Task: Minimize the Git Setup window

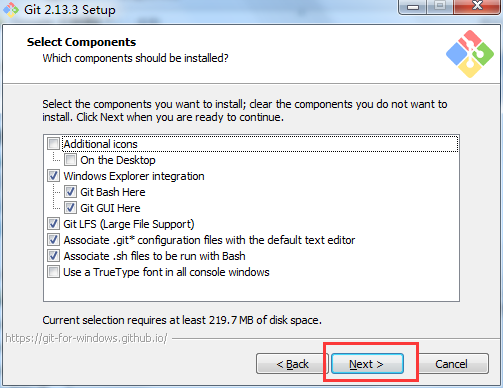Action: (413, 7)
